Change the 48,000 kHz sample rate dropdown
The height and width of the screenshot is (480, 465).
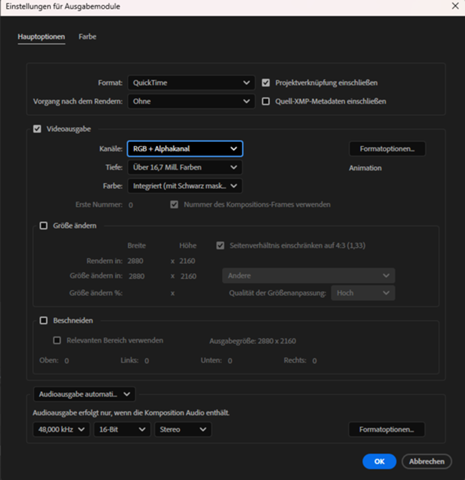point(61,429)
